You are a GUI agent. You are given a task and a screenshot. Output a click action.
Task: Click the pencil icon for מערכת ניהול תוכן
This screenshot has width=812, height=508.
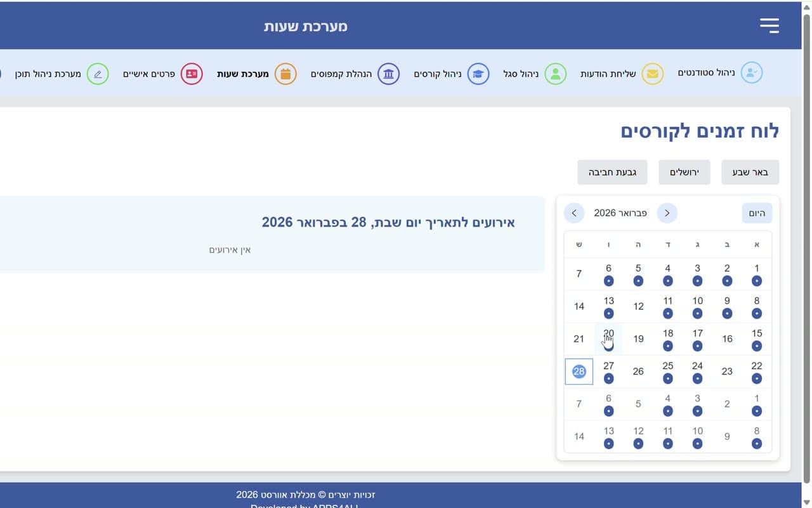(x=98, y=74)
